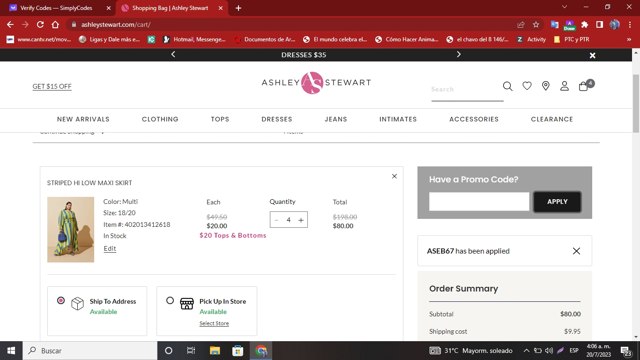640x360 pixels.
Task: Open the extensions puzzle icon
Action: pos(584,24)
